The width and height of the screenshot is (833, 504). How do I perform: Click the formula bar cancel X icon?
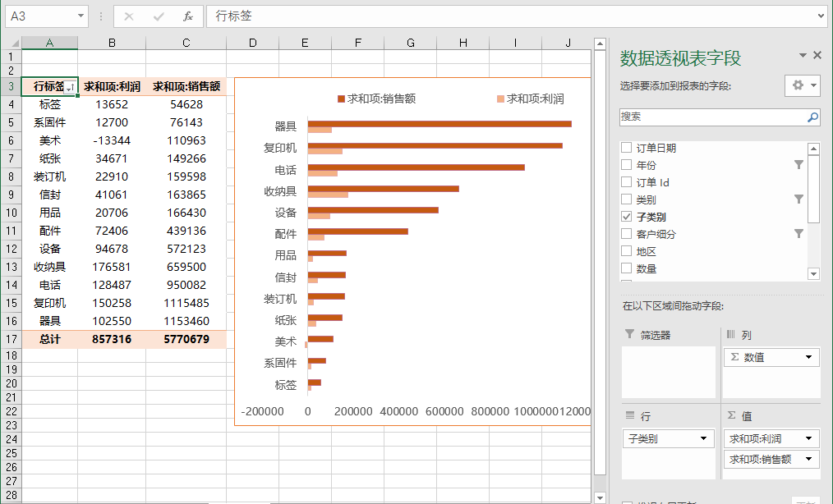pos(128,16)
